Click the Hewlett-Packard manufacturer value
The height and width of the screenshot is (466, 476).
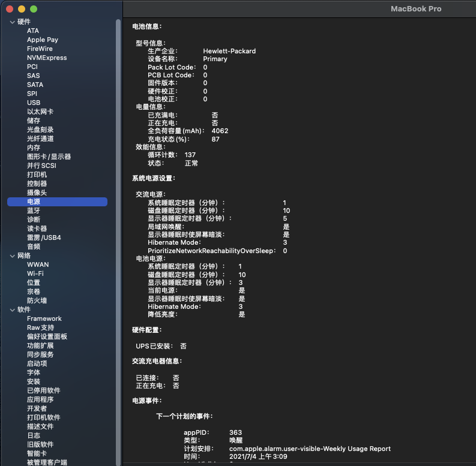pos(229,51)
